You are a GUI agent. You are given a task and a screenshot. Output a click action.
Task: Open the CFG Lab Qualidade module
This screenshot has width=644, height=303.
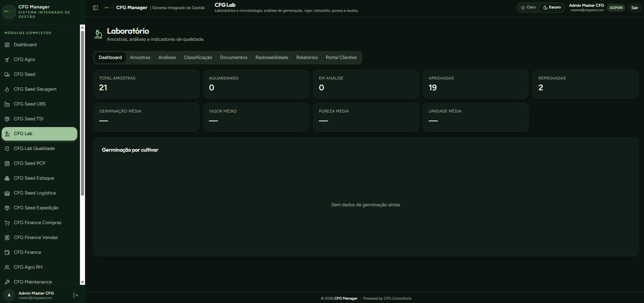click(x=39, y=149)
